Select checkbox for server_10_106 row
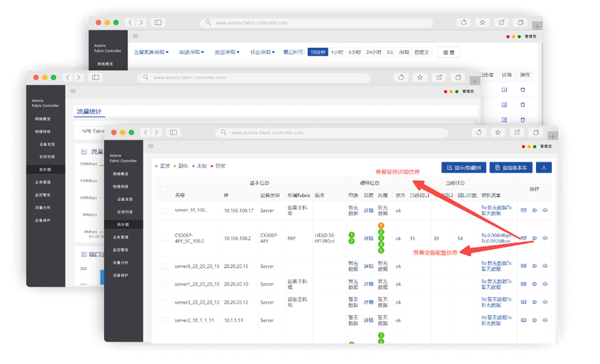 coord(164,210)
